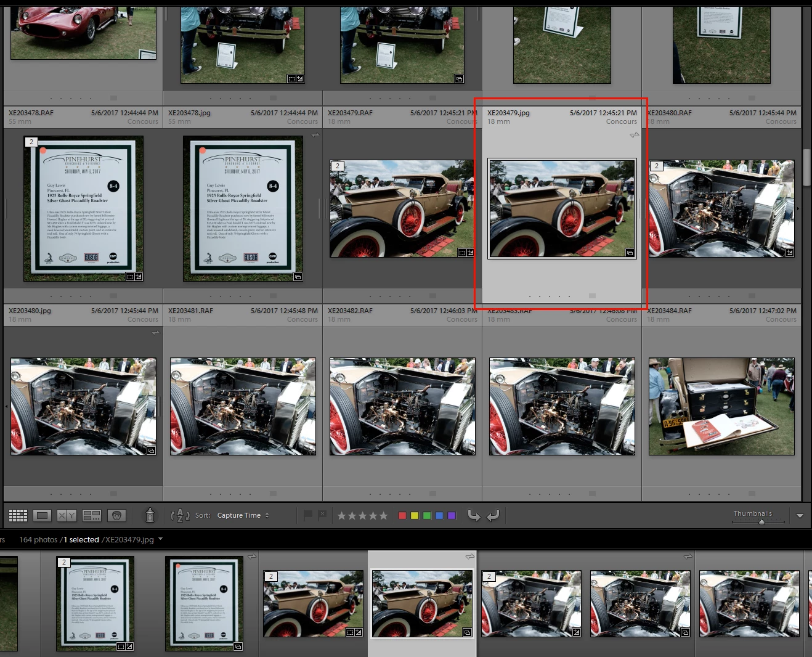
Task: Rotate photo counter-clockwise with the left rotate arrow
Action: [474, 515]
